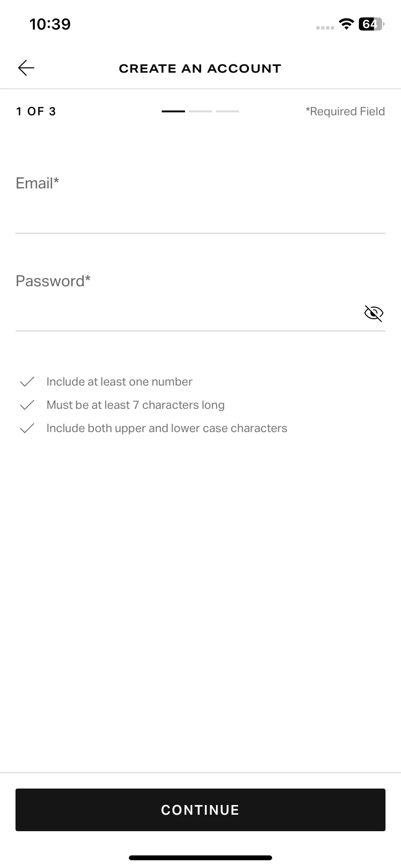Tap the 1 OF 3 step label
Screen dimensions: 401x868
pos(36,111)
